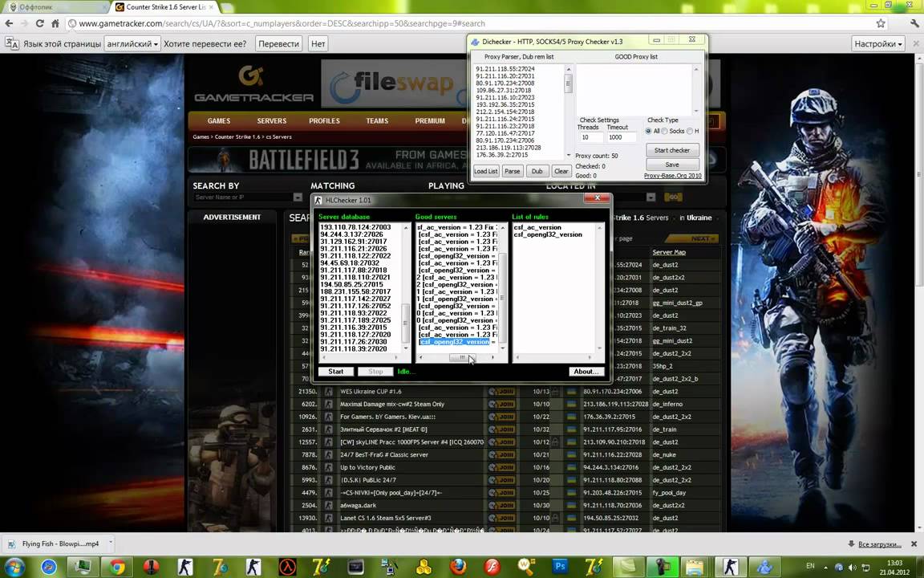Viewport: 924px width, 578px height.
Task: Select the All check type radio
Action: point(649,131)
